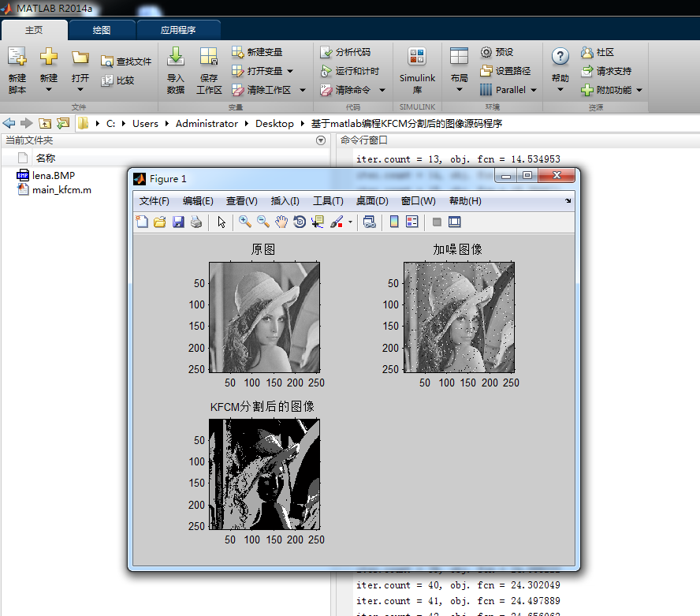Expand Add-Ons (附加功能) dropdown

point(639,90)
